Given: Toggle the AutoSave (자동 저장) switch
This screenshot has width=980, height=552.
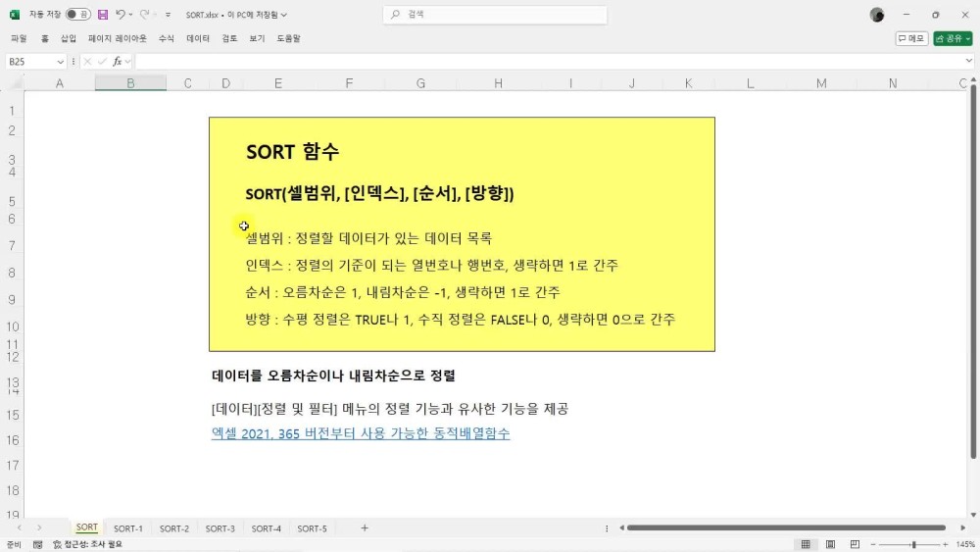Looking at the screenshot, I should tap(77, 15).
